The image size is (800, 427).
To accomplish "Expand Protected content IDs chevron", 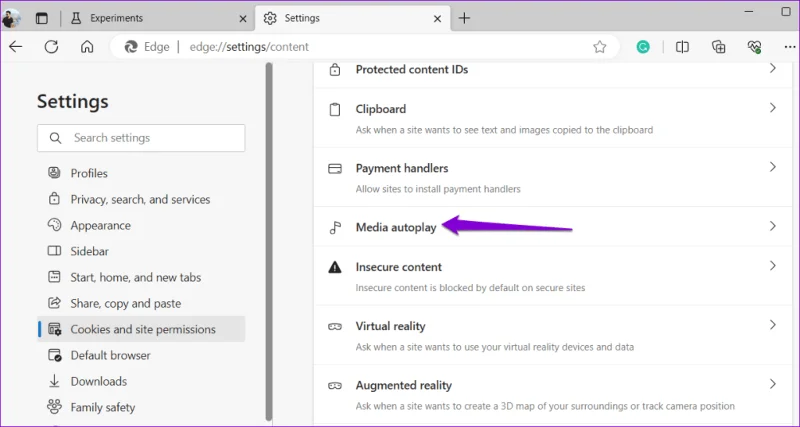I will click(772, 68).
